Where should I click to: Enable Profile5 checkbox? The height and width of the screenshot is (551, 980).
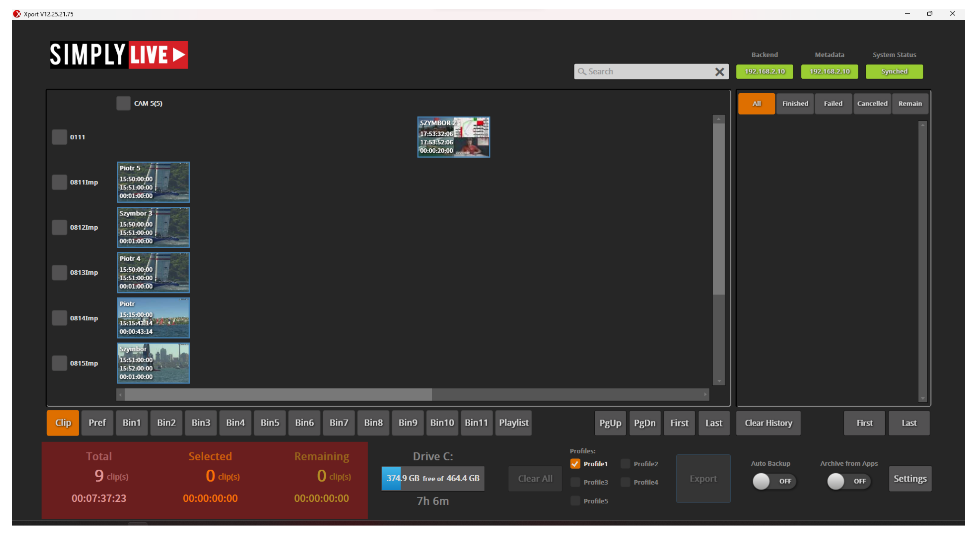click(x=575, y=500)
